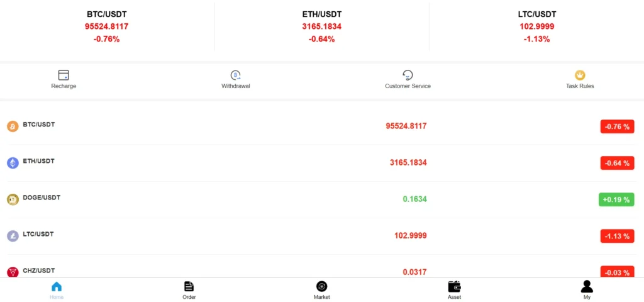Click the Task Rules crown icon
The image size is (644, 302).
click(x=580, y=75)
